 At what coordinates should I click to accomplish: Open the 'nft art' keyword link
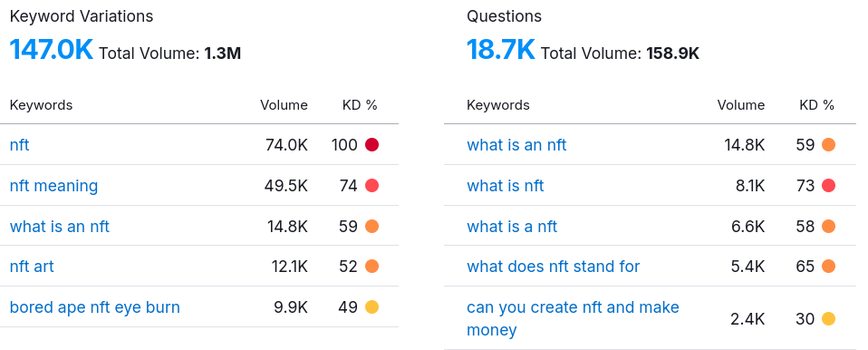[32, 267]
